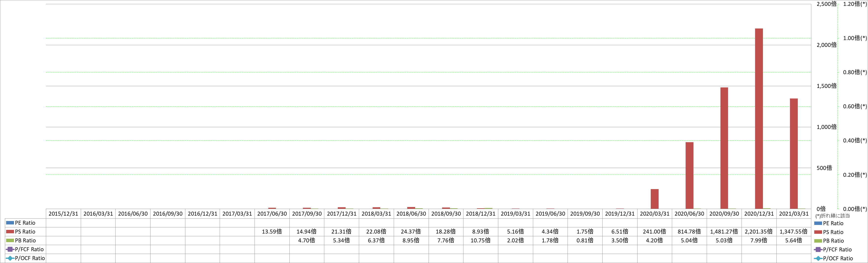Select the red PS bar for 2020/06/30
The image size is (868, 263).
coord(689,175)
